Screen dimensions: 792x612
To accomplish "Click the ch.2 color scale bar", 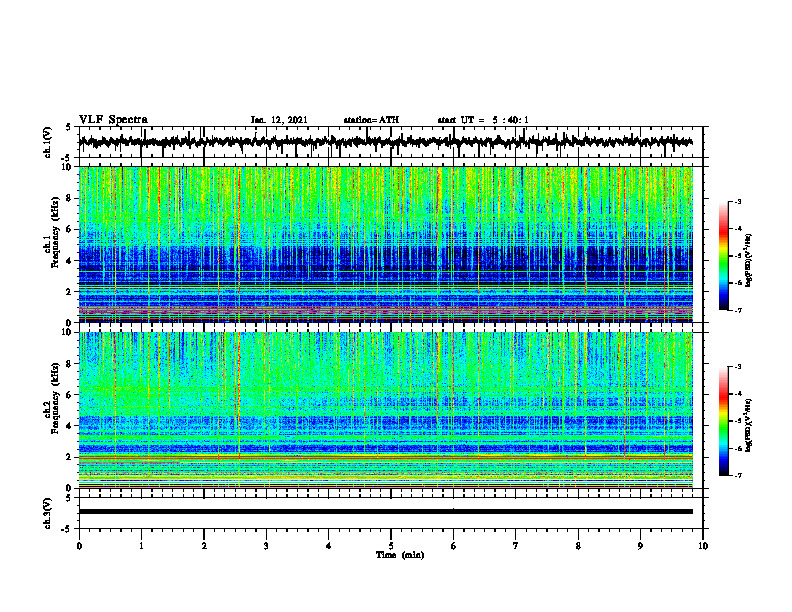I will point(724,421).
